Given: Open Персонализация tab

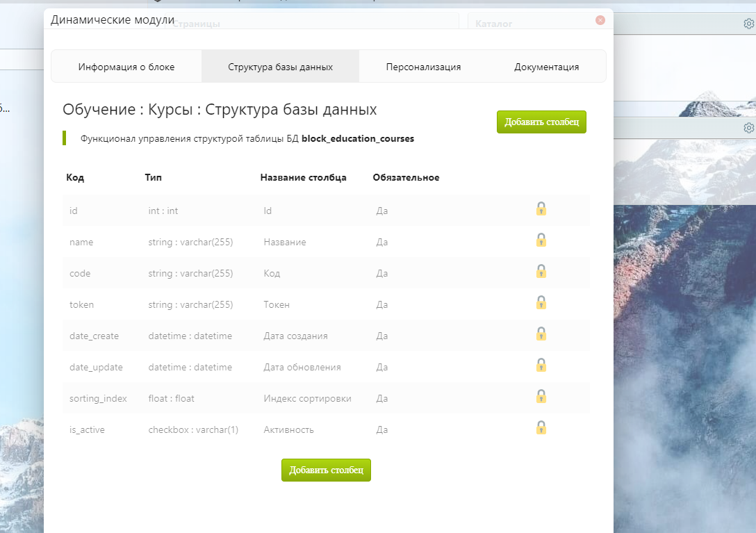Looking at the screenshot, I should point(423,67).
